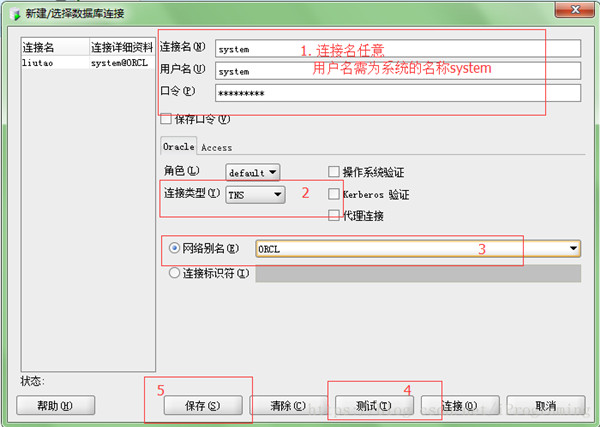
Task: Expand the 连接类型 TNS dropdown
Action: pos(255,194)
